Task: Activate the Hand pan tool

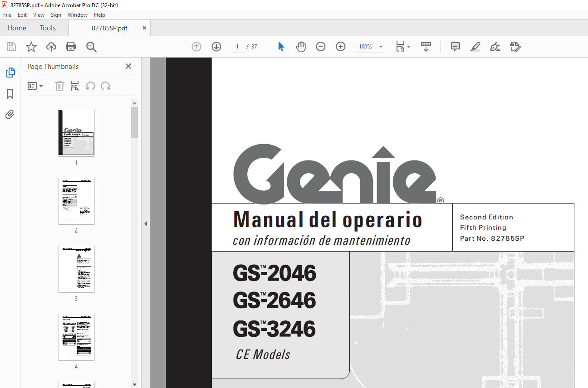Action: (x=301, y=47)
